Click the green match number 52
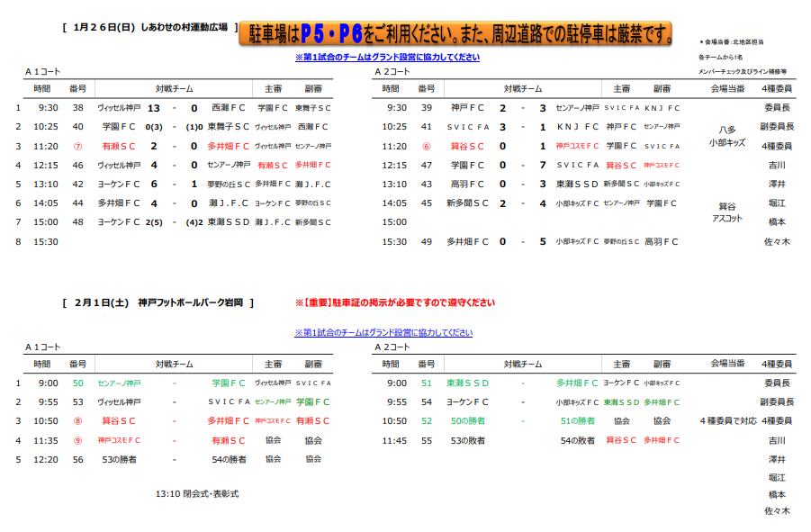Screen dimensions: 811x532 [x=426, y=421]
